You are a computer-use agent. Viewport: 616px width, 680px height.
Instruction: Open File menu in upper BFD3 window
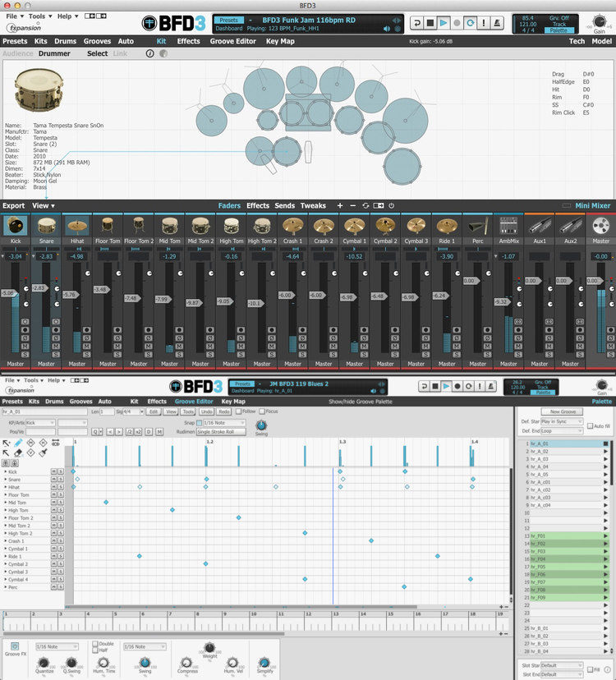pyautogui.click(x=13, y=16)
